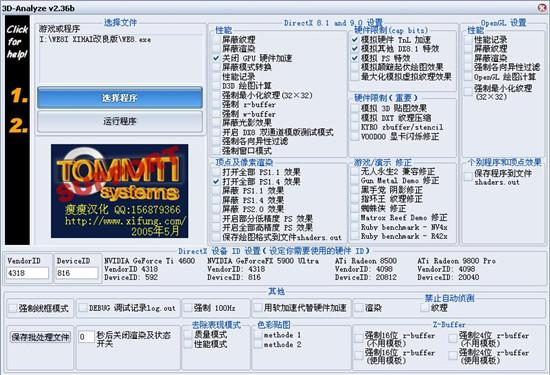
Task: Click the TOMMTI systems logo image
Action: 120,191
